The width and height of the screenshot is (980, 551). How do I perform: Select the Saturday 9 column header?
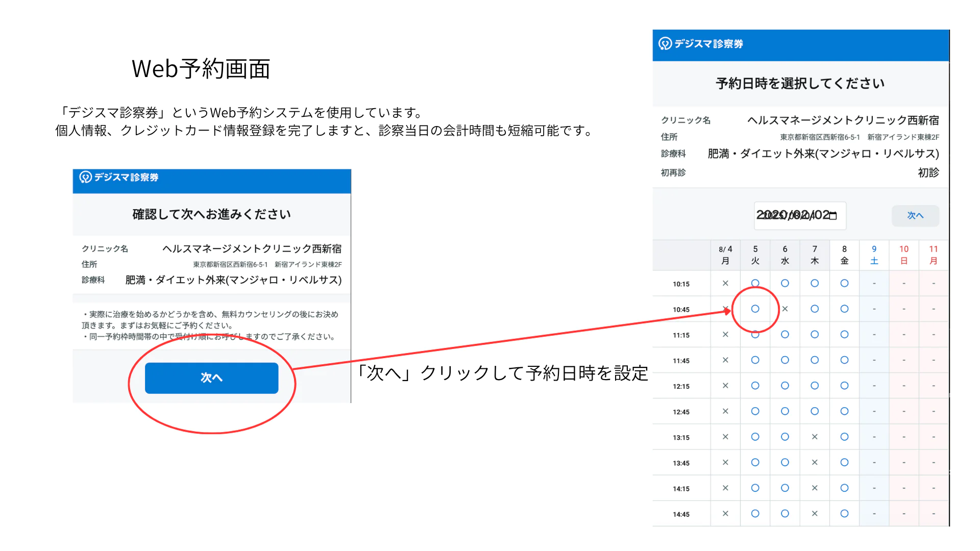(874, 255)
